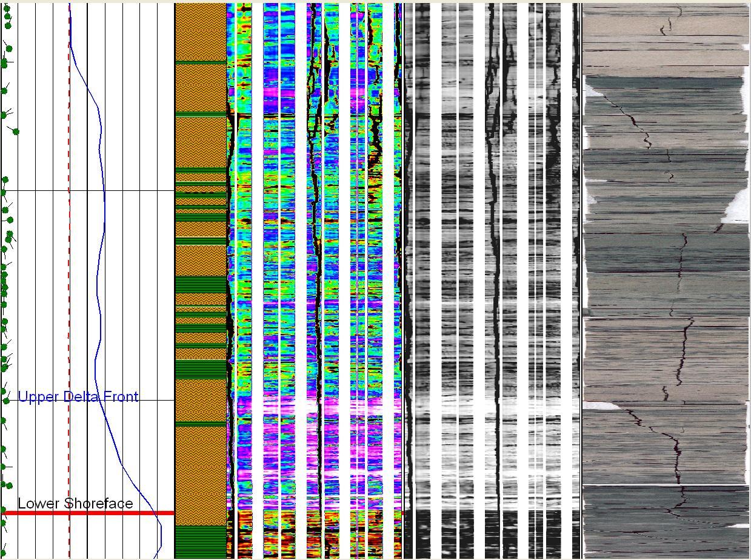The height and width of the screenshot is (560, 751).
Task: Select the thick green band above Upper Delta Front
Action: [200, 369]
